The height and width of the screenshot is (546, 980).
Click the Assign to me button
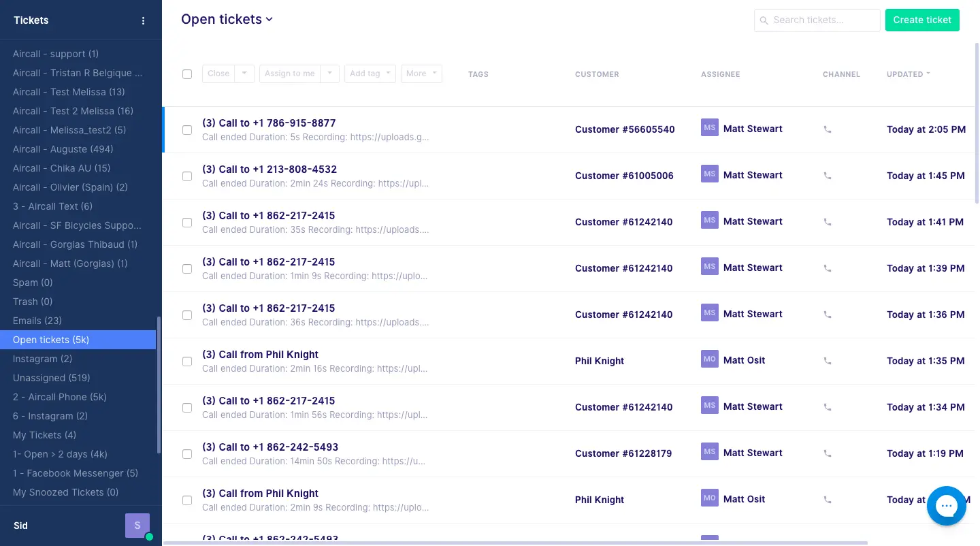(290, 74)
